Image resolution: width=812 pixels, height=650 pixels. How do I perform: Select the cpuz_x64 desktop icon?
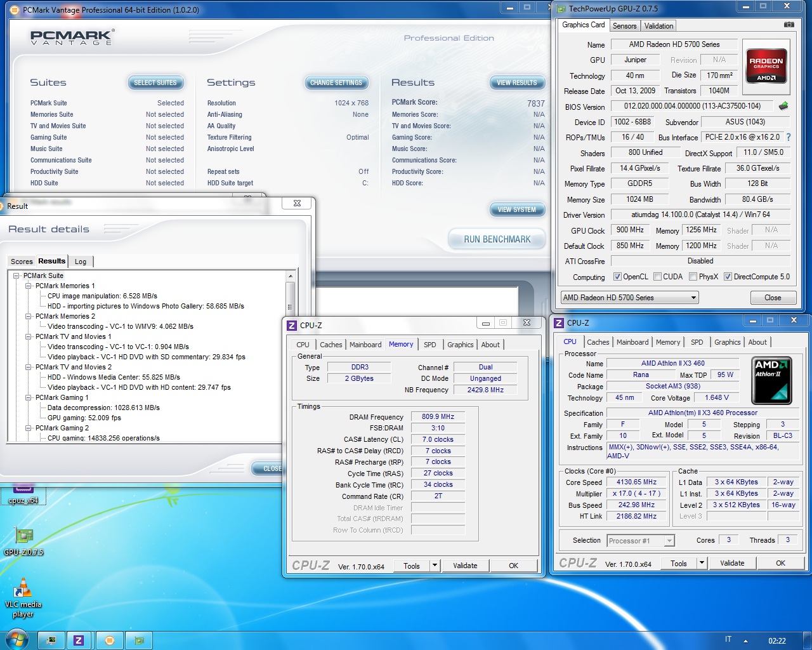23,494
